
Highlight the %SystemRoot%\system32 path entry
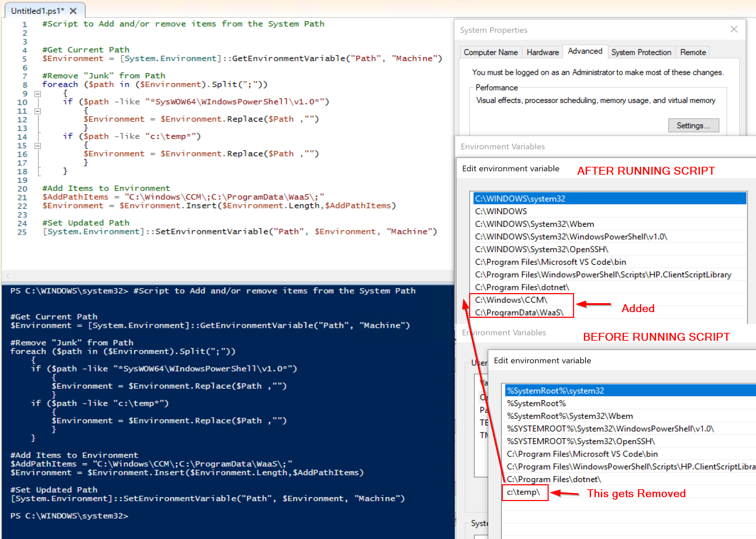pyautogui.click(x=556, y=390)
